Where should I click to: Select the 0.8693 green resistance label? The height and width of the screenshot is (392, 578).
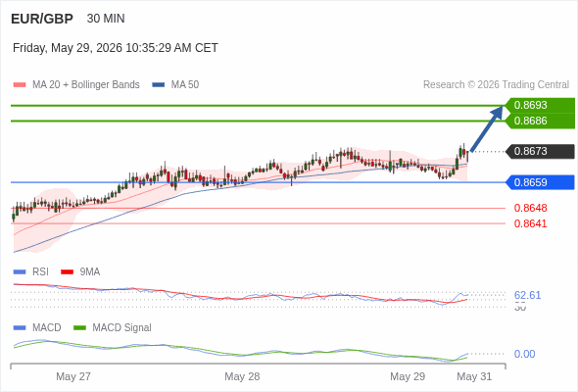(x=540, y=105)
